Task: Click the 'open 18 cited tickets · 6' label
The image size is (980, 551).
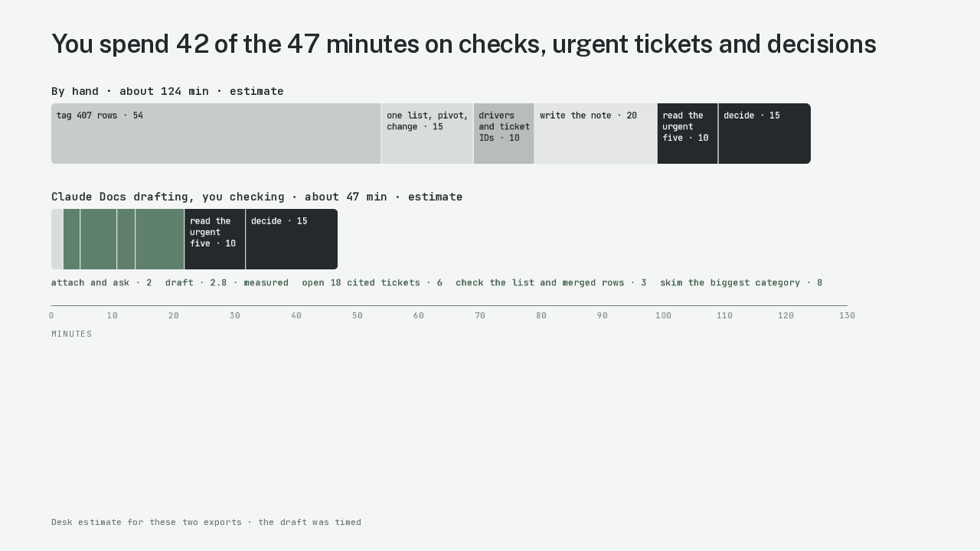Action: coord(372,282)
